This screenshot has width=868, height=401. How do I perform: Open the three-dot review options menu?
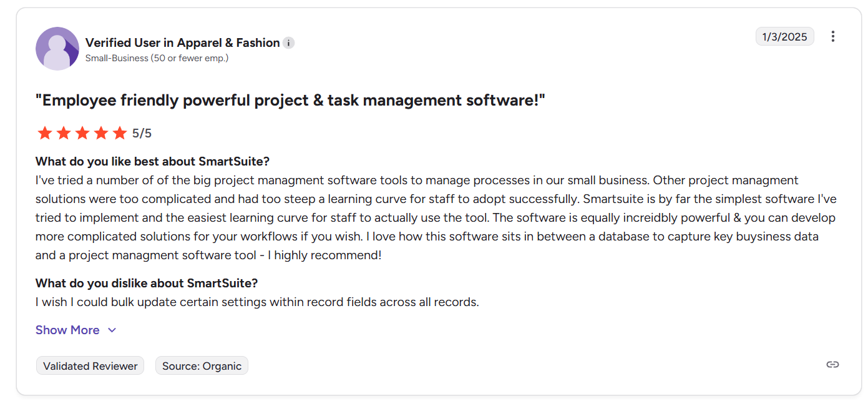[832, 36]
